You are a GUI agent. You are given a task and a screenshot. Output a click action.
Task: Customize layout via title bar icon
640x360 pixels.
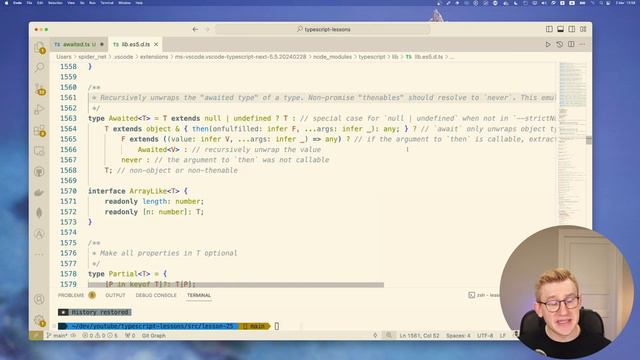coord(583,29)
